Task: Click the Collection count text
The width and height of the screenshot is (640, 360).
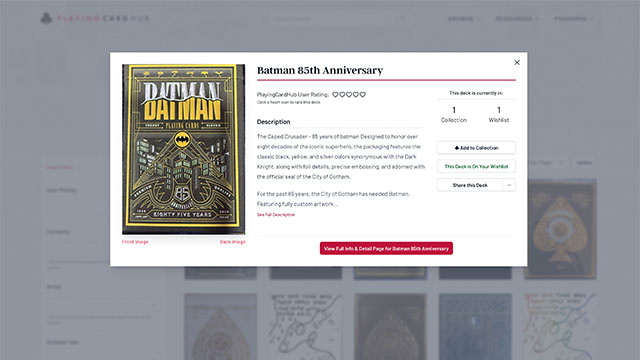Action: click(x=453, y=115)
